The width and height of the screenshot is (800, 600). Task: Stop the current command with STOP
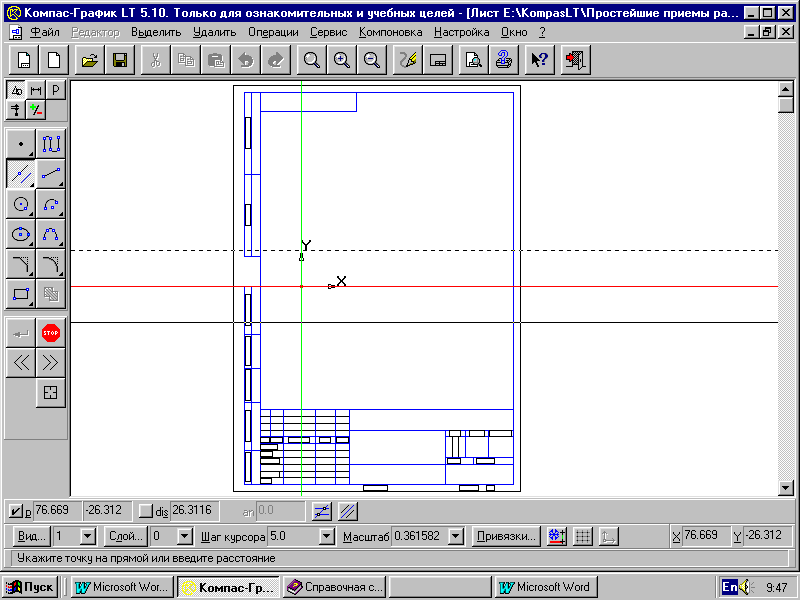click(51, 333)
